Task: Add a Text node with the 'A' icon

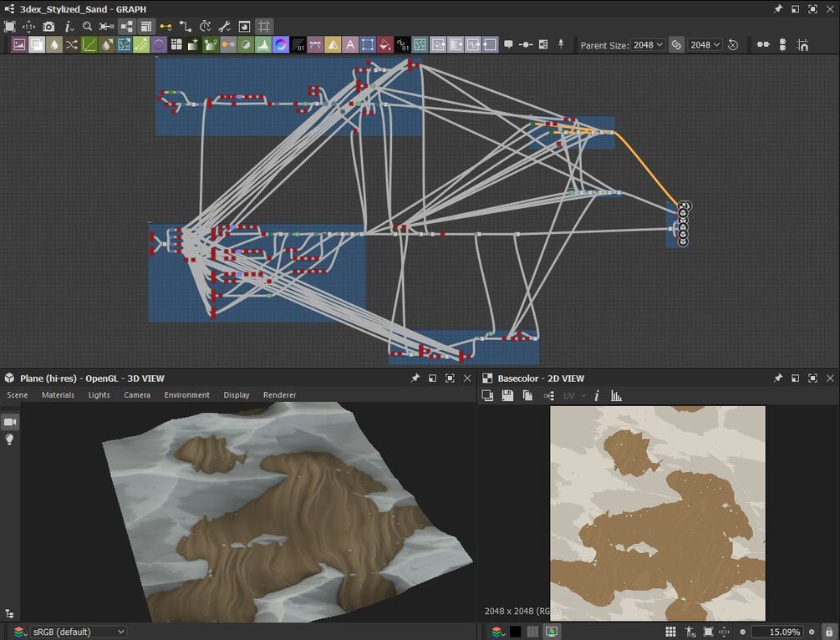Action: click(x=350, y=45)
